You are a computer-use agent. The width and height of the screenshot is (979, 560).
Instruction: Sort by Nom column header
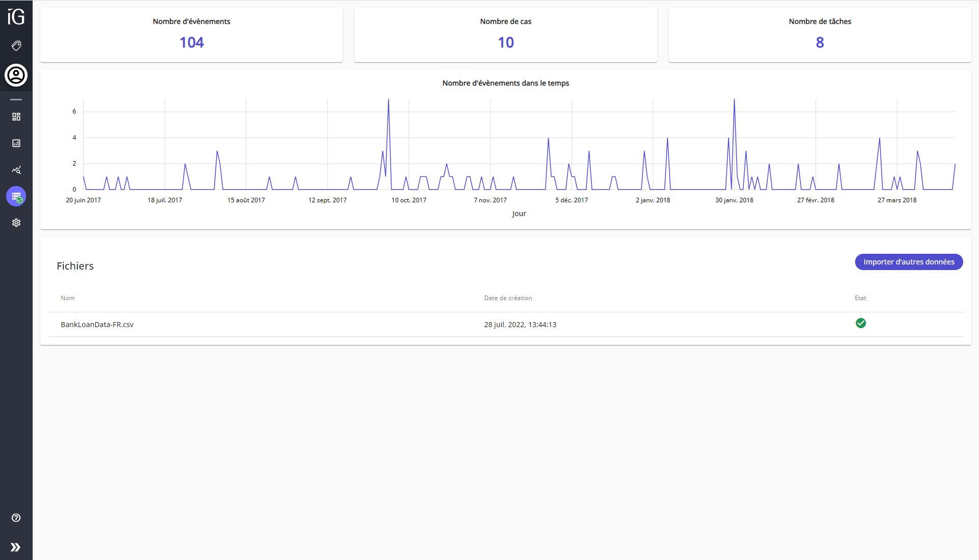(68, 298)
